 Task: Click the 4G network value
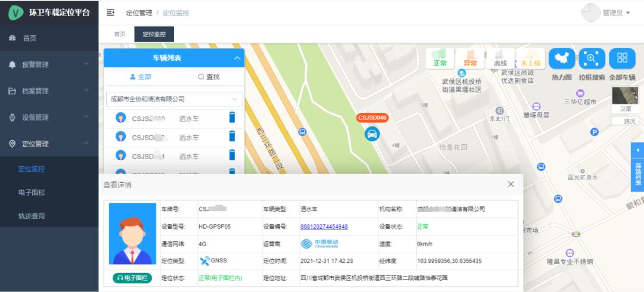pos(203,244)
